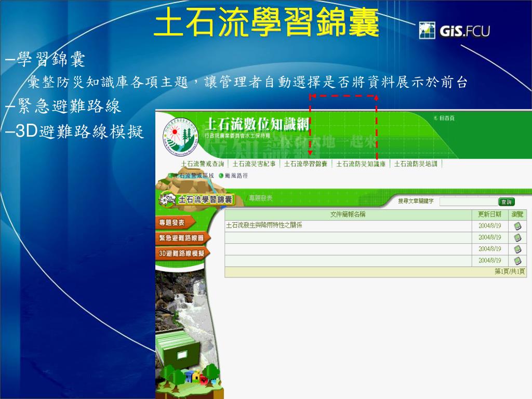Click the waterfall photo in sidebar
This screenshot has width=532, height=399.
(186, 315)
